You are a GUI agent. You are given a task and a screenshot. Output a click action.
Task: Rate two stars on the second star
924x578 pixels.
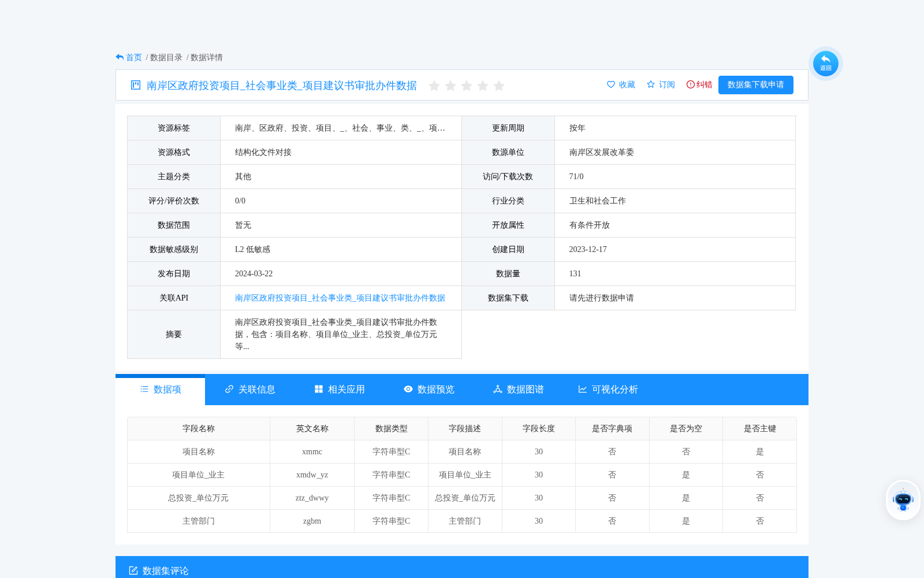coord(450,86)
